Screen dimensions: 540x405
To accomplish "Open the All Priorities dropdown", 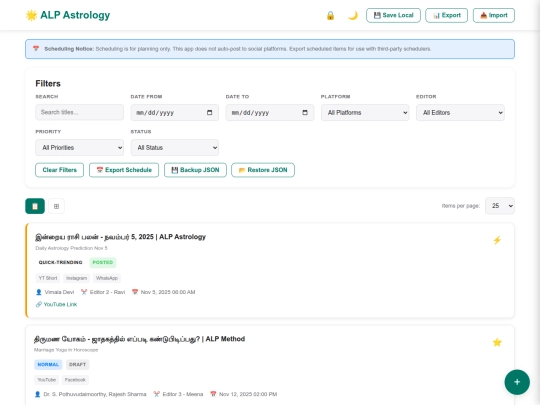I will pos(80,147).
